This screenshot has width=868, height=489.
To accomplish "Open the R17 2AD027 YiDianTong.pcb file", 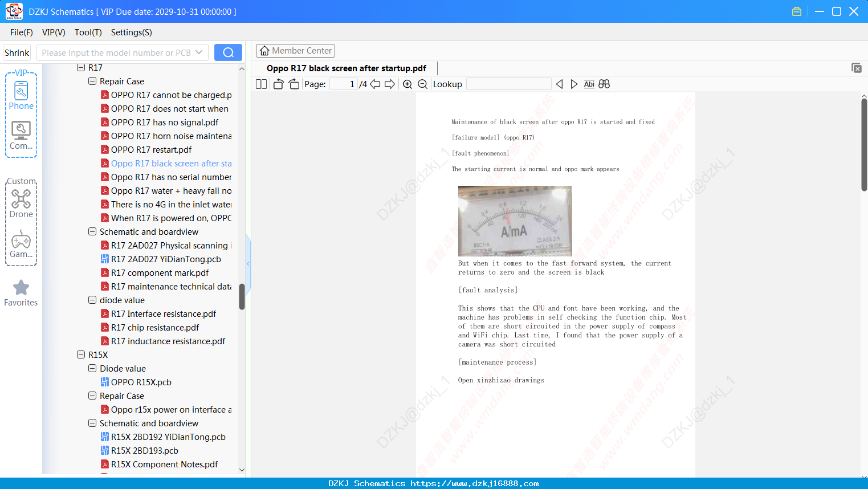I will pyautogui.click(x=166, y=259).
